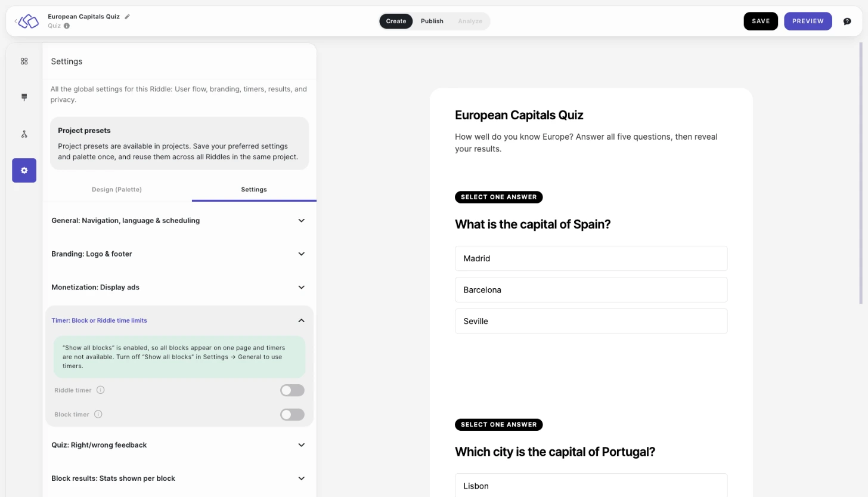Click the page vertical scrollbar

coord(861,173)
